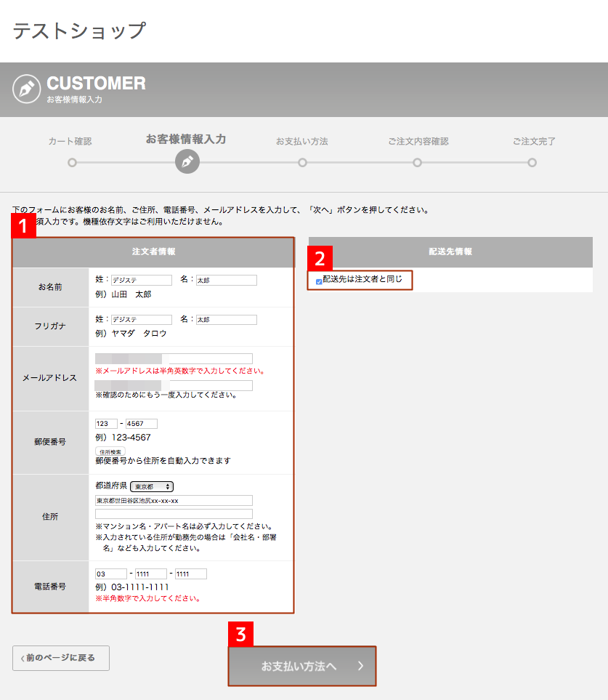Toggle 配送先は注文者と同じ checkbox
This screenshot has height=700, width=608.
[x=319, y=282]
